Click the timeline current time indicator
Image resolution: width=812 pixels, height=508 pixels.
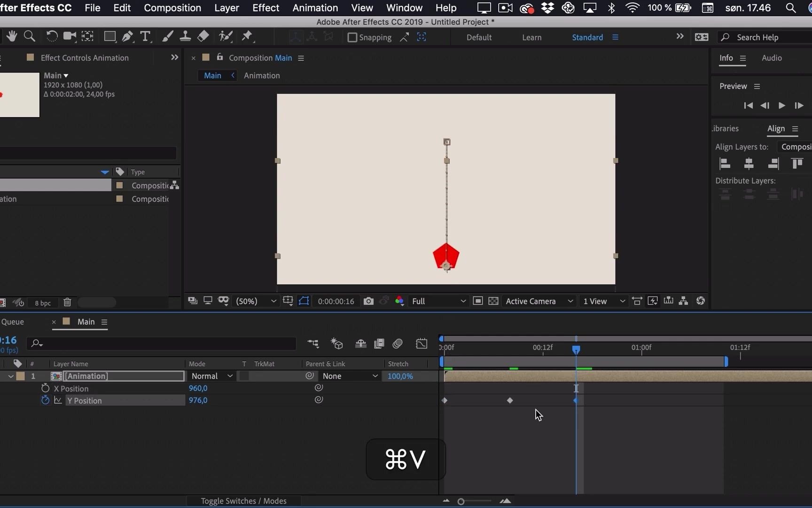[576, 349]
